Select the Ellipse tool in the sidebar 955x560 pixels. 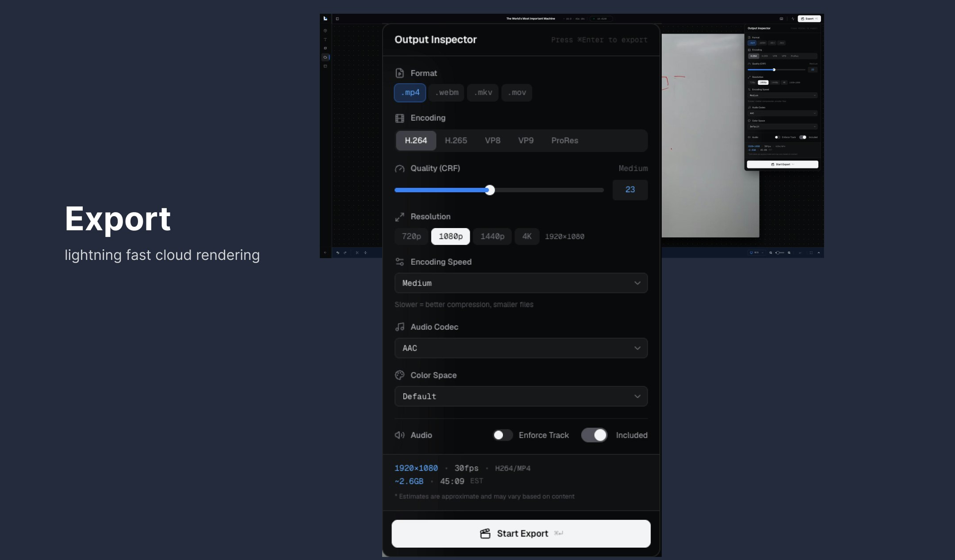tap(326, 57)
